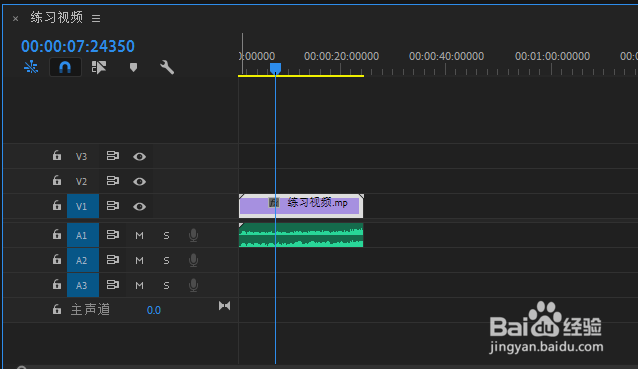Toggle lock on track V3
The width and height of the screenshot is (638, 369).
point(57,156)
